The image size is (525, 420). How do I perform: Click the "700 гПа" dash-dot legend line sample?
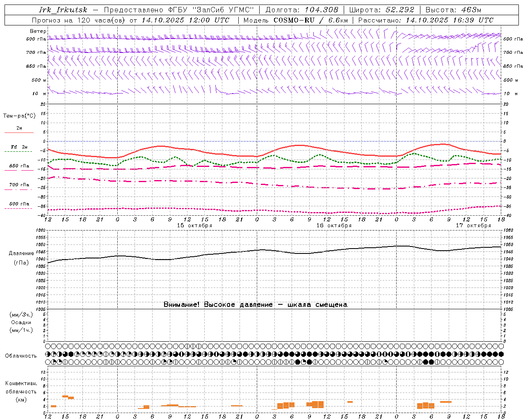pos(18,189)
